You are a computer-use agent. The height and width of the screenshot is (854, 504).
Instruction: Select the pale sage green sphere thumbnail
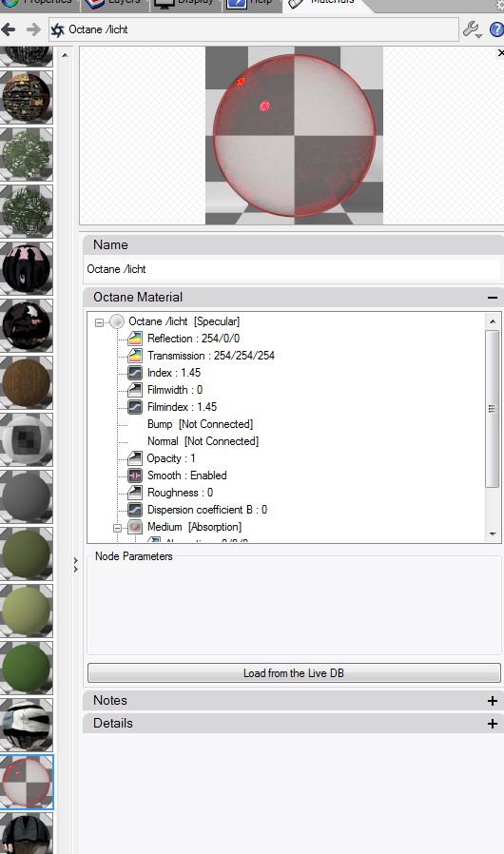coord(27,611)
